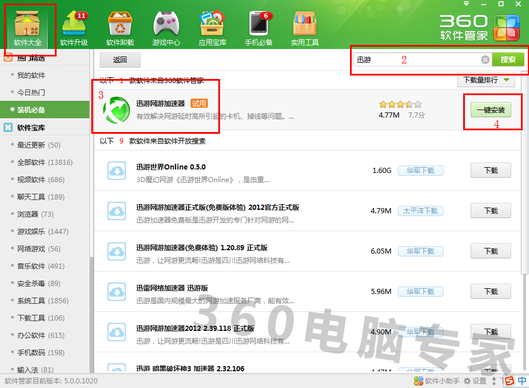
Task: Click 华军下载 tag on the 5.96M row
Action: tap(420, 292)
